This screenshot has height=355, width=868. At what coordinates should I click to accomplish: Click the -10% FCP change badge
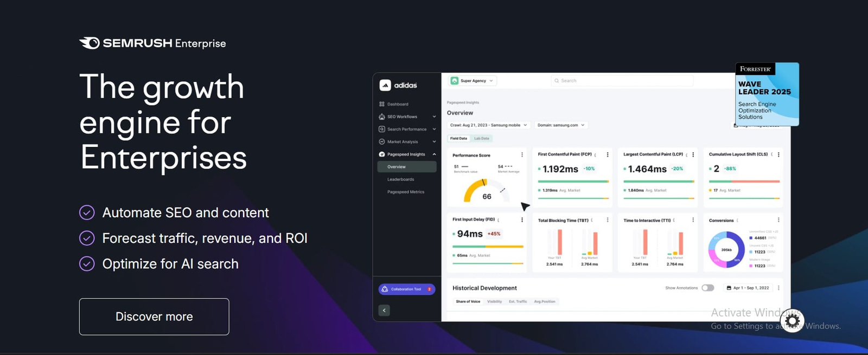tap(589, 169)
